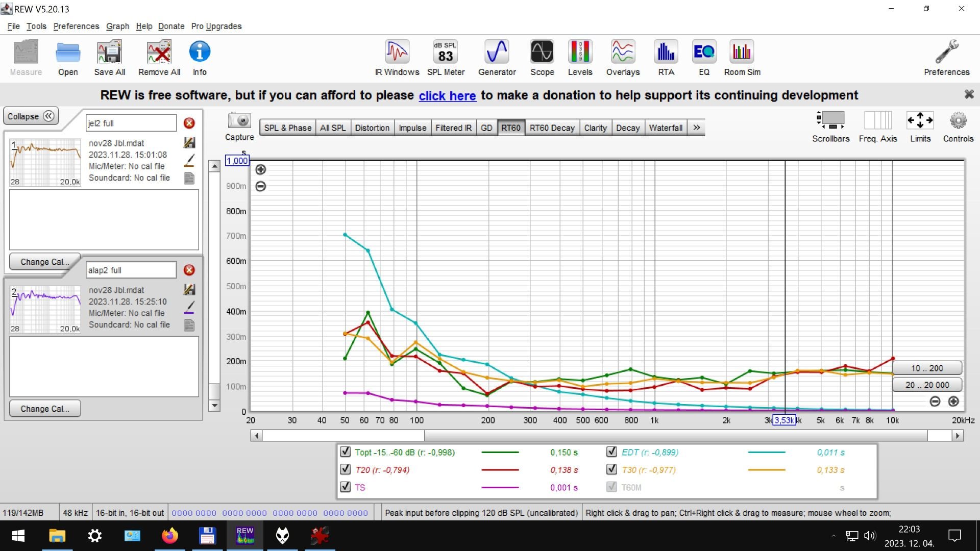Set frequency range to 20..20 000

(x=927, y=385)
